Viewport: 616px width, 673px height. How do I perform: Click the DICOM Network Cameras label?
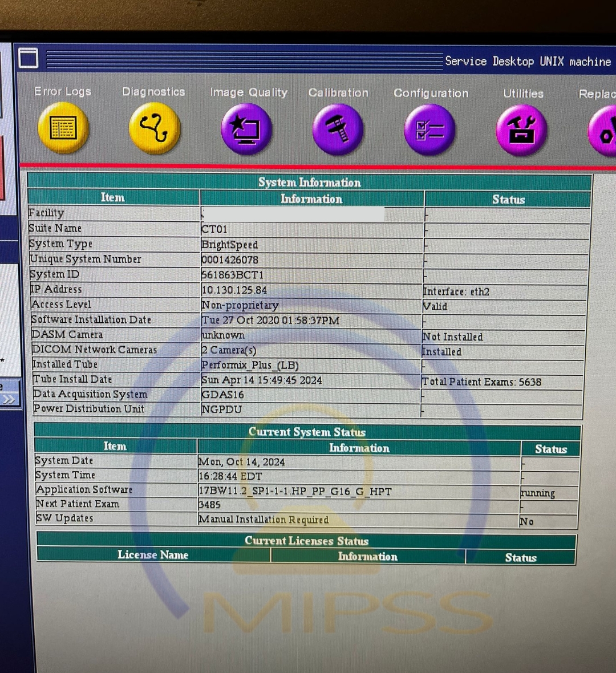pyautogui.click(x=95, y=350)
